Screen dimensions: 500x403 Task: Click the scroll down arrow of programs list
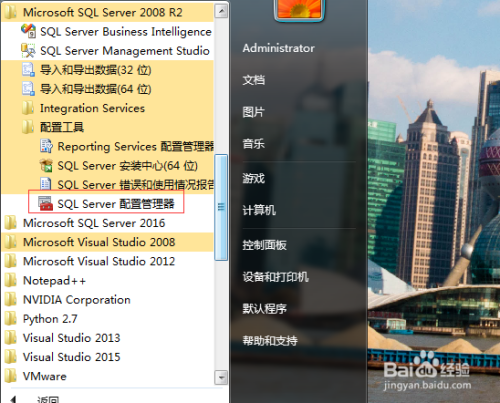[x=221, y=377]
